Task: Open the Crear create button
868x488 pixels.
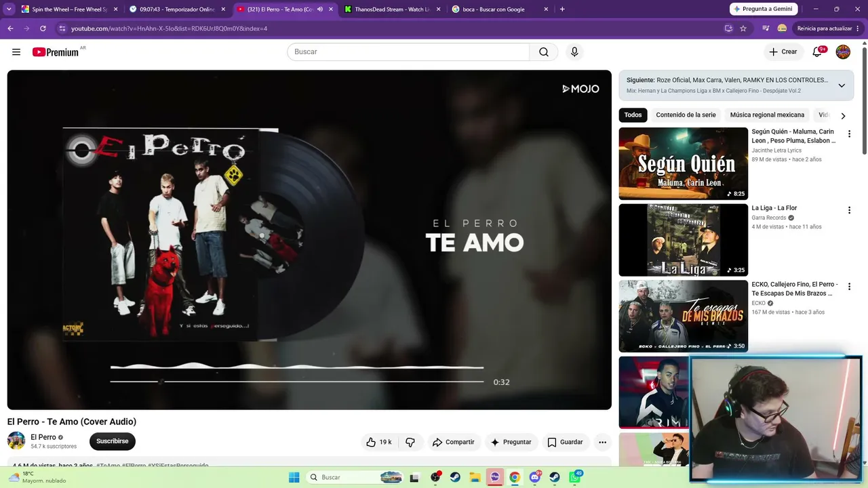Action: [783, 52]
